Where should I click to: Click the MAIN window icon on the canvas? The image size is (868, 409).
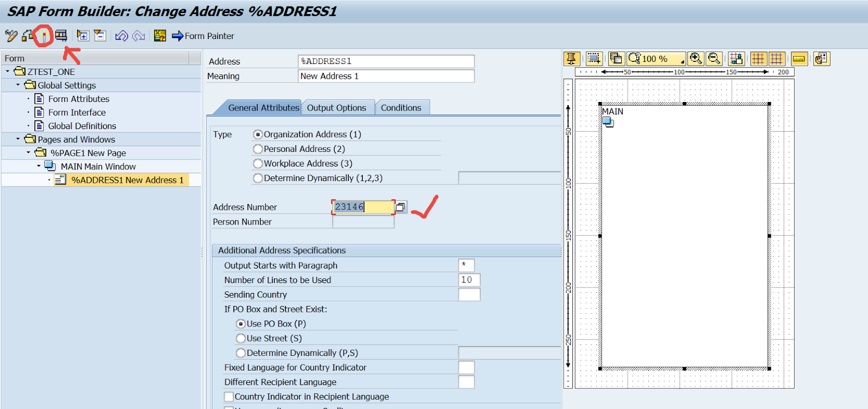609,123
